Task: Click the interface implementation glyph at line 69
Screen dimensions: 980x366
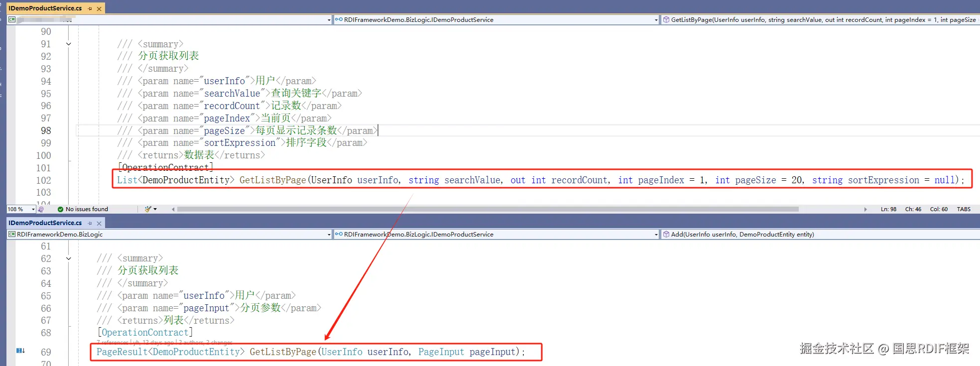Action: tap(20, 351)
